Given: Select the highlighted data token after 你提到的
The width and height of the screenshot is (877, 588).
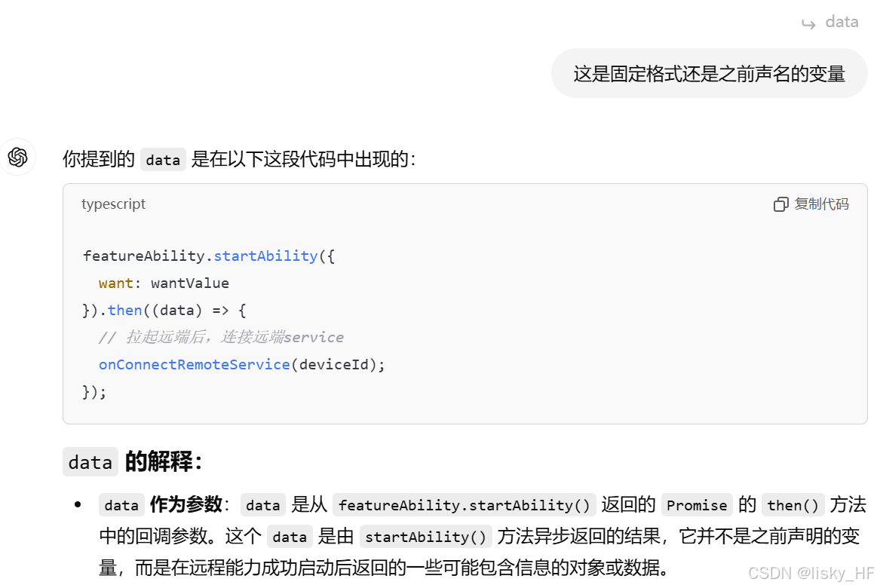Looking at the screenshot, I should 162,159.
